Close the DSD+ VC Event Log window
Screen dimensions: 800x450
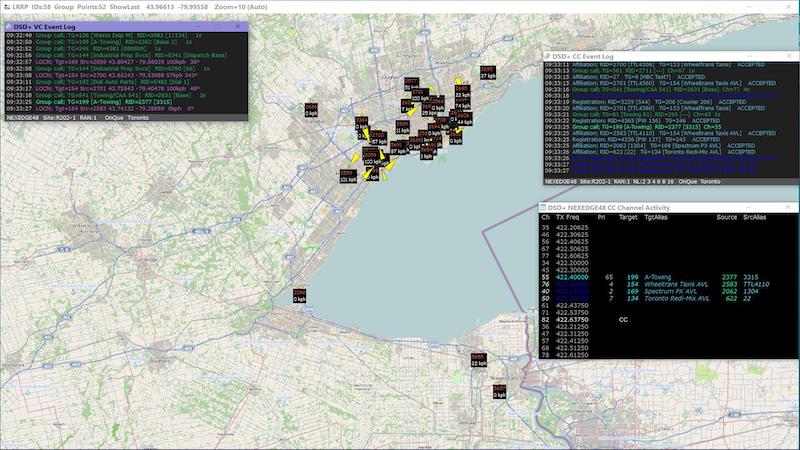(237, 26)
